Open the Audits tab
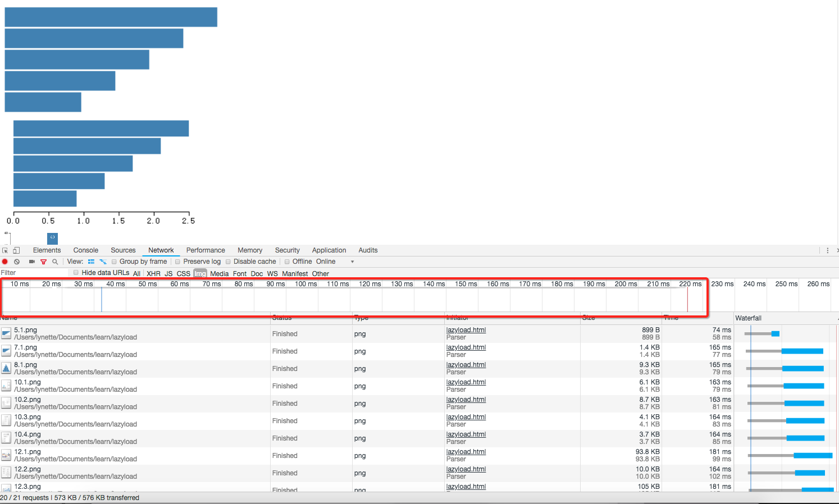The image size is (839, 504). point(368,250)
